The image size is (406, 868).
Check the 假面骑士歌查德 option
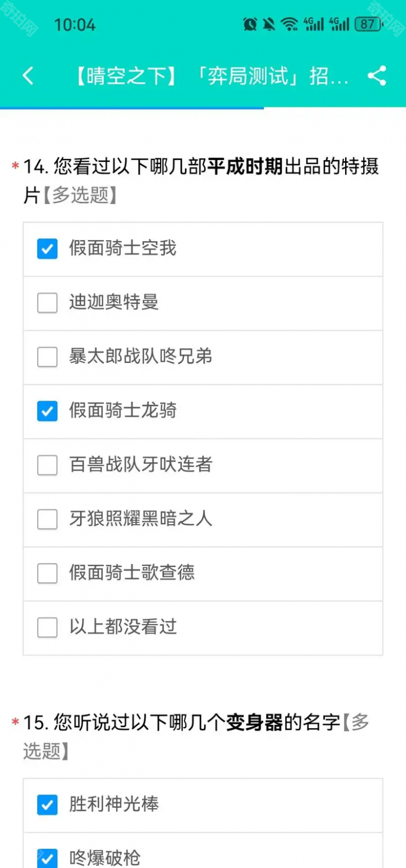click(x=46, y=573)
